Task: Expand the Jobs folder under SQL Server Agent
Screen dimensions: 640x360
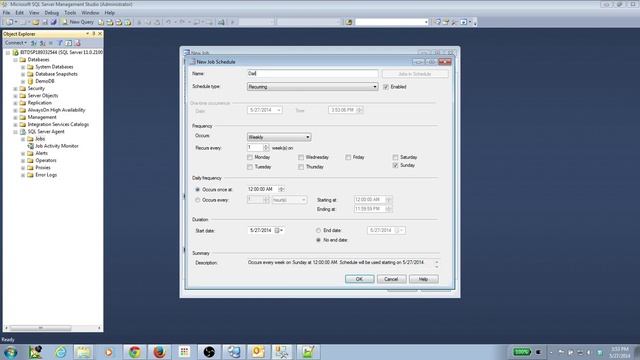Action: click(23, 139)
